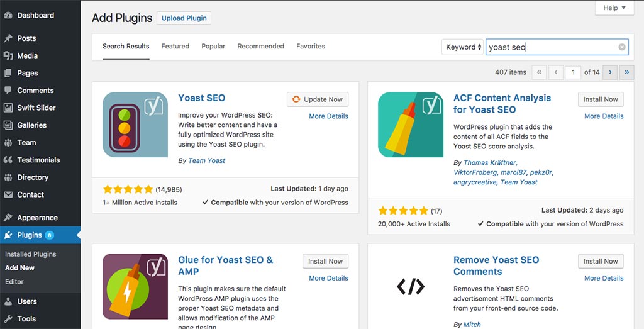
Task: Click the Galleries sidebar icon
Action: [8, 125]
